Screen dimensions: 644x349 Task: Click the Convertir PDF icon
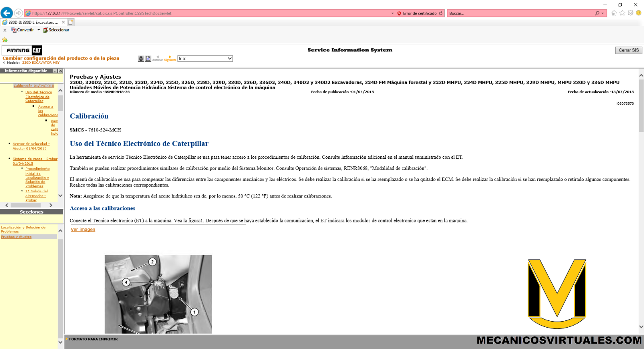pos(14,30)
